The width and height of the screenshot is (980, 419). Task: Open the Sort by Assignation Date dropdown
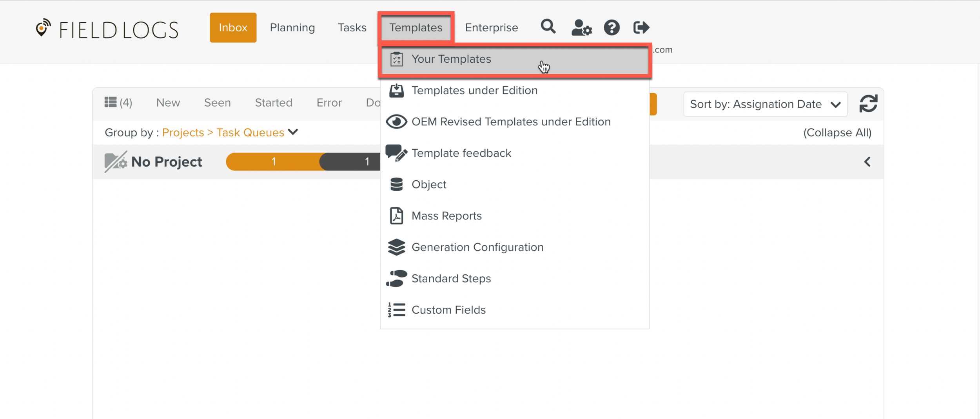[x=765, y=104]
